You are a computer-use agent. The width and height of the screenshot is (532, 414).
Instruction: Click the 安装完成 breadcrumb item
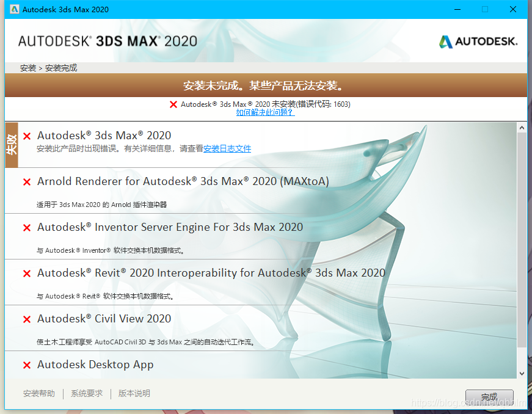(61, 68)
